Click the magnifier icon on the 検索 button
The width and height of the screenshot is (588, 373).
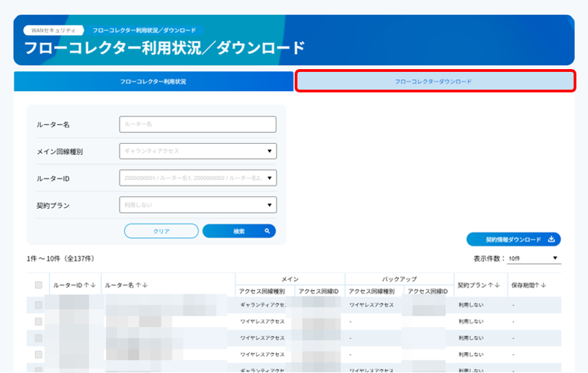(x=267, y=231)
